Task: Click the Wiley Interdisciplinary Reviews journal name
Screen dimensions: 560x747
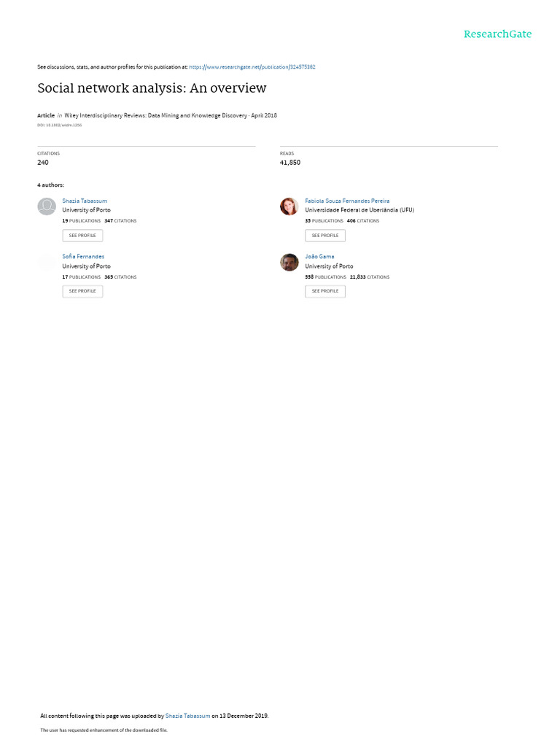Action: [x=156, y=115]
